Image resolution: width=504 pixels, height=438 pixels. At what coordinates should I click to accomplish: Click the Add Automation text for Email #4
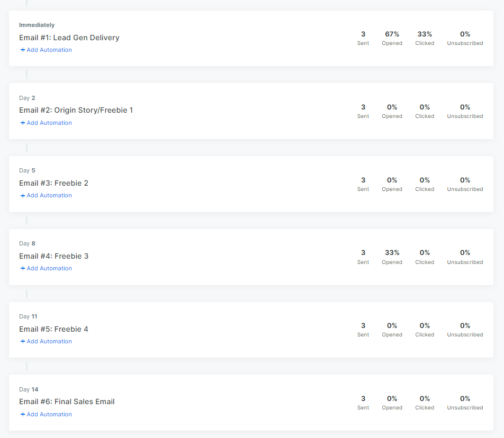coord(49,269)
